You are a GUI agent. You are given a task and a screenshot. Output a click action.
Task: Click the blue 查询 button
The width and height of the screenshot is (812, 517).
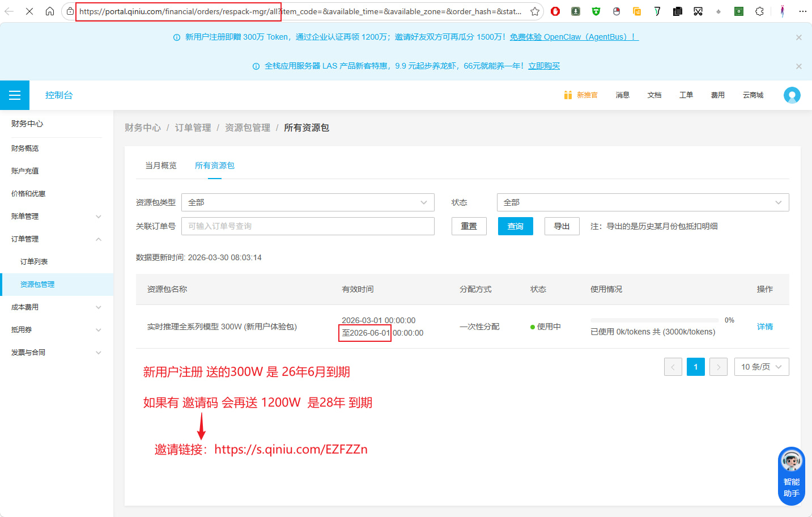(515, 226)
